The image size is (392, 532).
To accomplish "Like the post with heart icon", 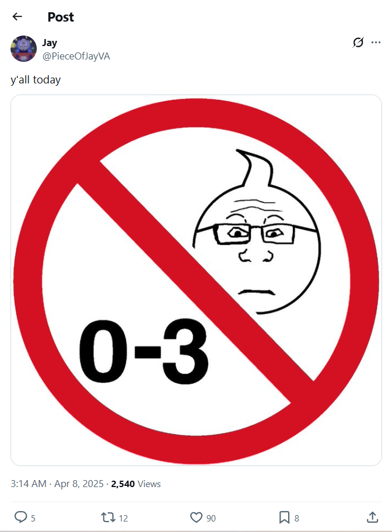I will [196, 517].
